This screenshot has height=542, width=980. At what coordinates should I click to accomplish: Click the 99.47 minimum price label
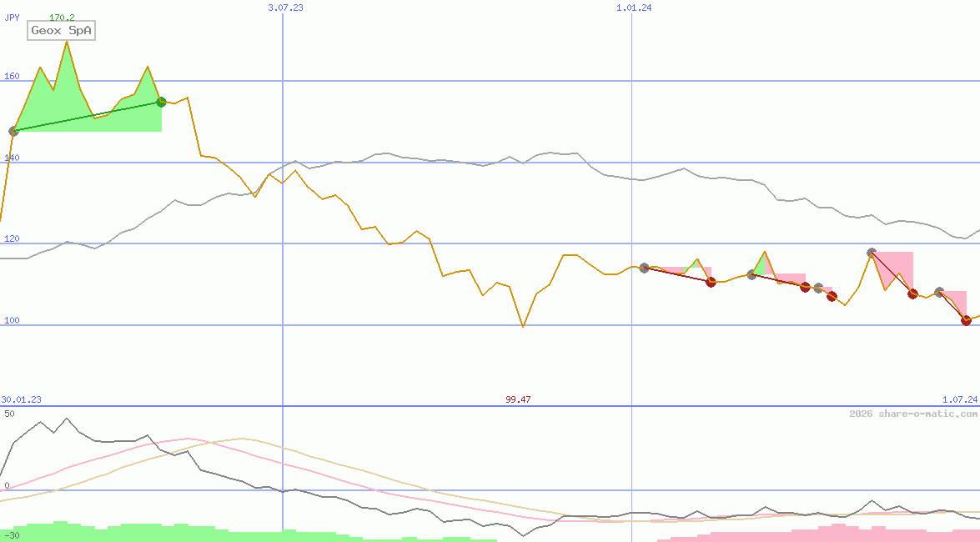[518, 399]
